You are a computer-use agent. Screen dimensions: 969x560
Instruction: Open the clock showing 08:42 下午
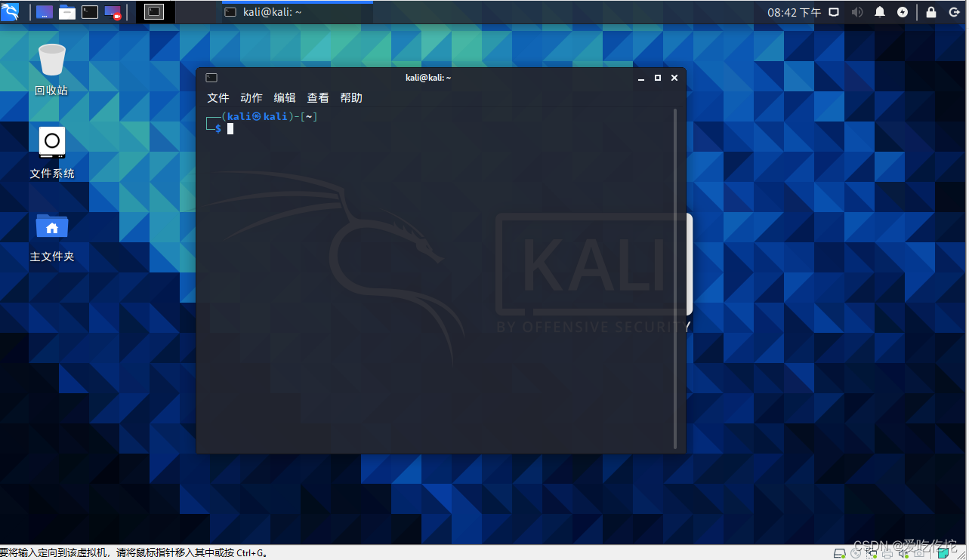pyautogui.click(x=794, y=12)
